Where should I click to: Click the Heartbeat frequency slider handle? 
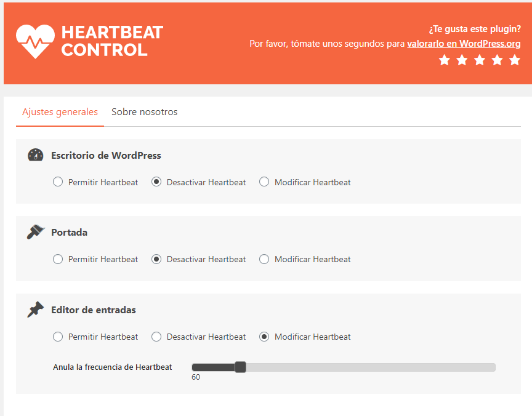(240, 367)
